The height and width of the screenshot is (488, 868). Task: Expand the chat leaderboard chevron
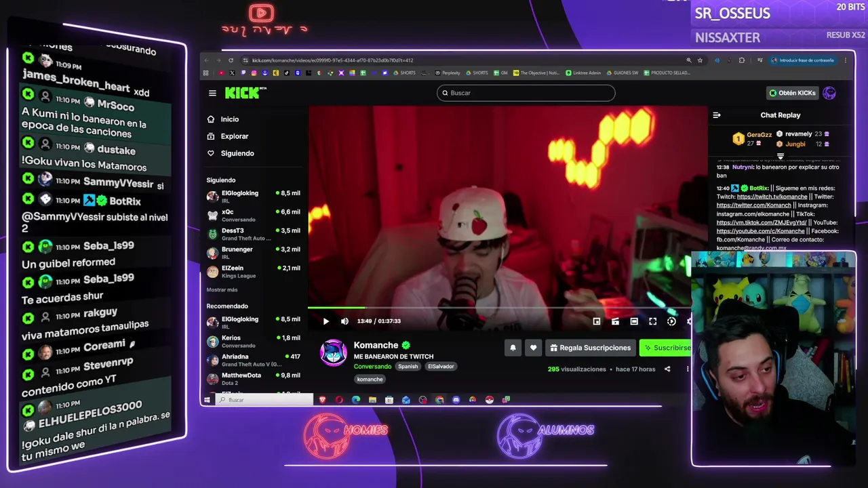tap(781, 157)
